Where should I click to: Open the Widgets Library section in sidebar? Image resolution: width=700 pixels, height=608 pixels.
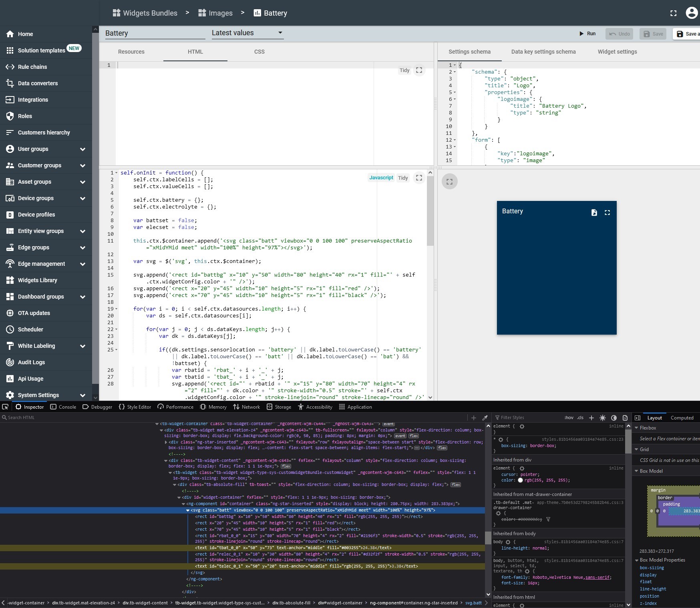[37, 280]
